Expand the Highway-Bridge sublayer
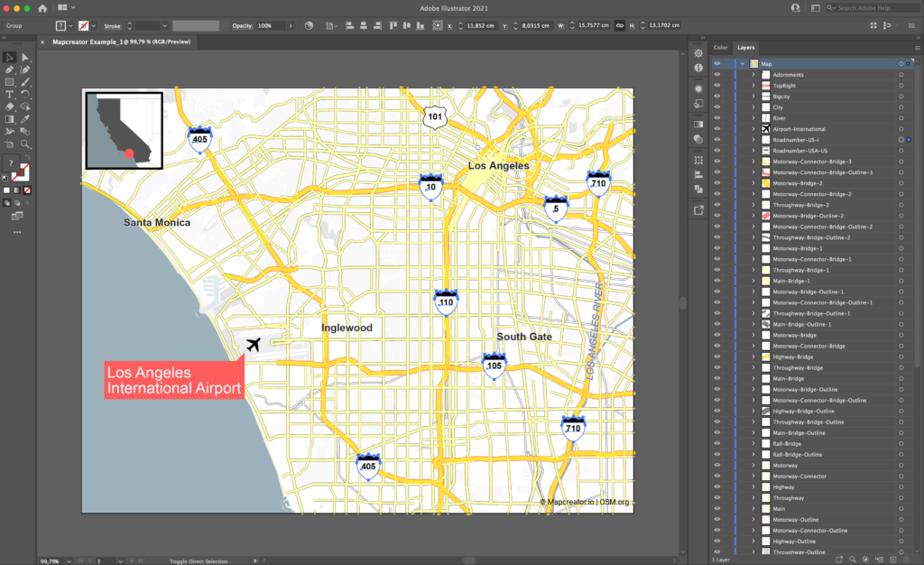This screenshot has width=924, height=565. point(753,357)
